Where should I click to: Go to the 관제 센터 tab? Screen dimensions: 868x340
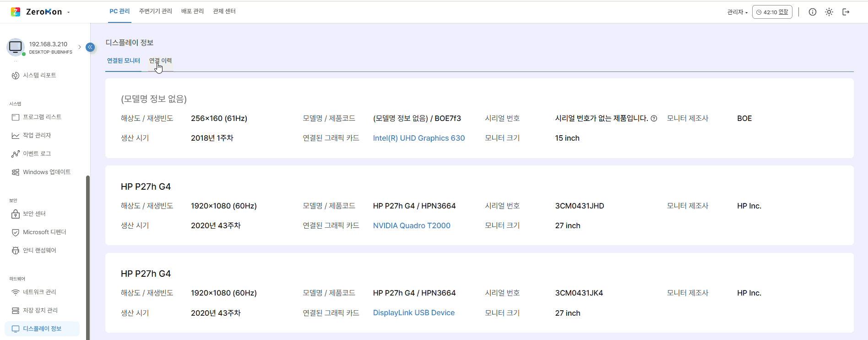pos(224,11)
